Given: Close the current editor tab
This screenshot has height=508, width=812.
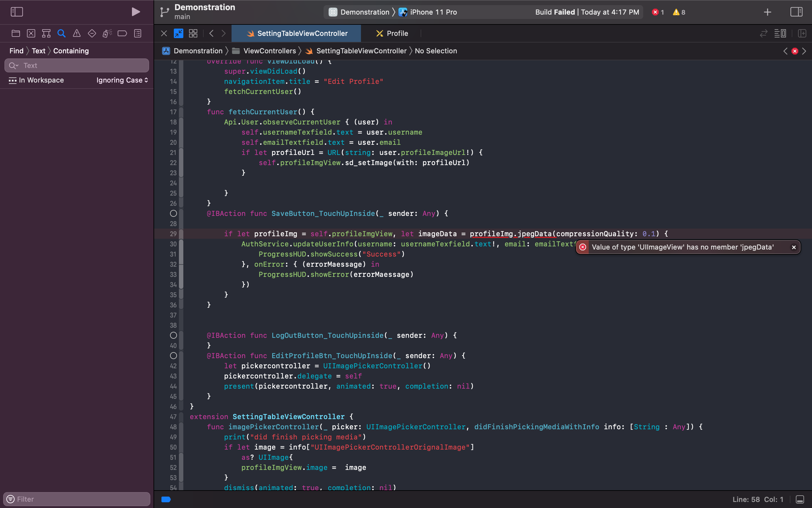Looking at the screenshot, I should pyautogui.click(x=164, y=33).
